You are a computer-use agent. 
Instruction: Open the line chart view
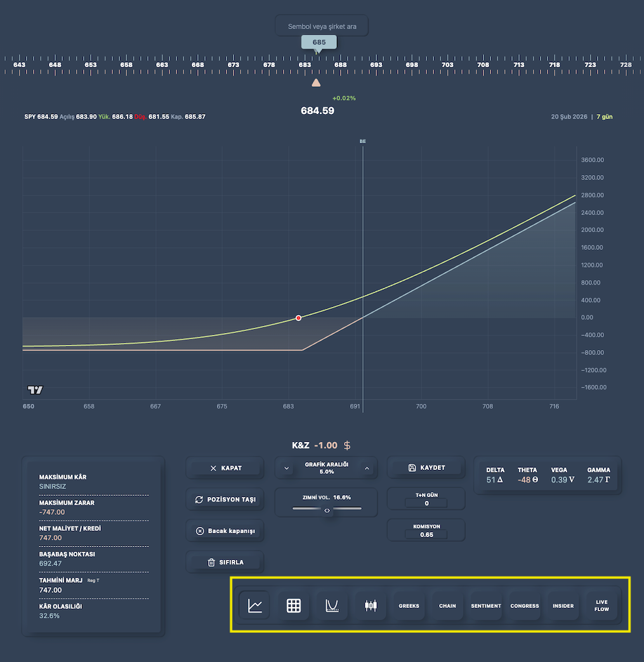coord(254,606)
